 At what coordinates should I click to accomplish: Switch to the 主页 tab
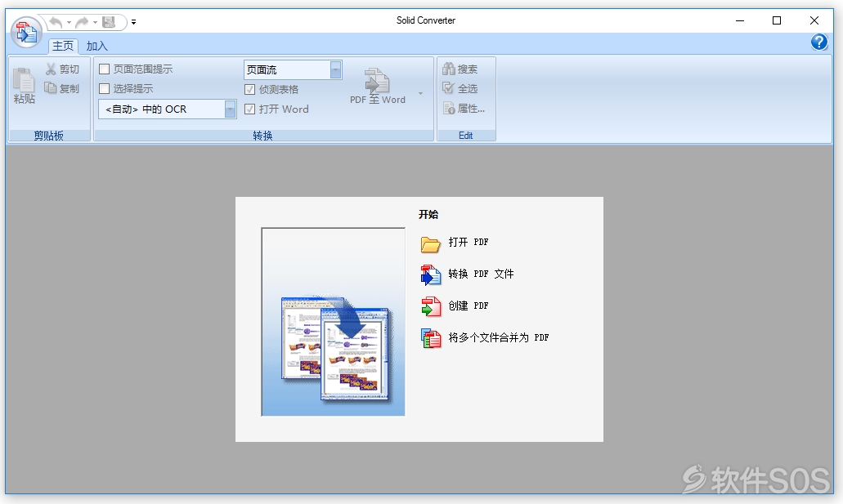63,46
